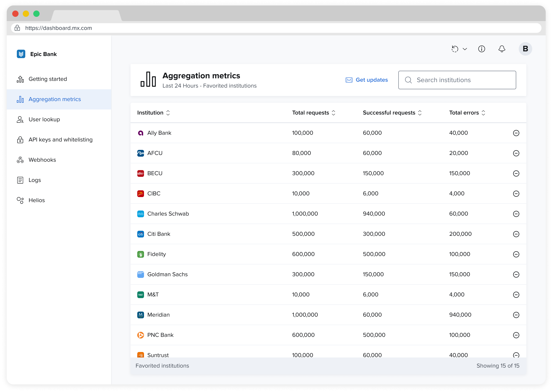Image resolution: width=552 pixels, height=392 pixels.
Task: Click the envelope icon beside Get updates
Action: click(x=349, y=80)
